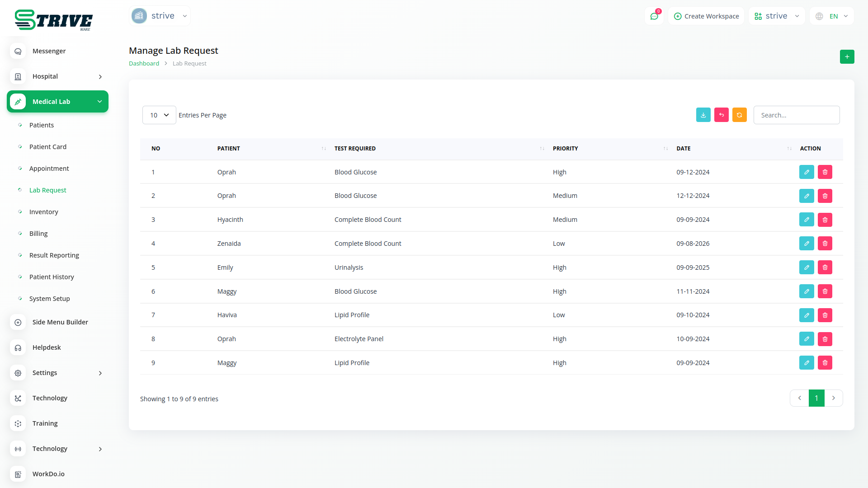Click the pink reset arrow icon
The image size is (868, 488).
721,115
